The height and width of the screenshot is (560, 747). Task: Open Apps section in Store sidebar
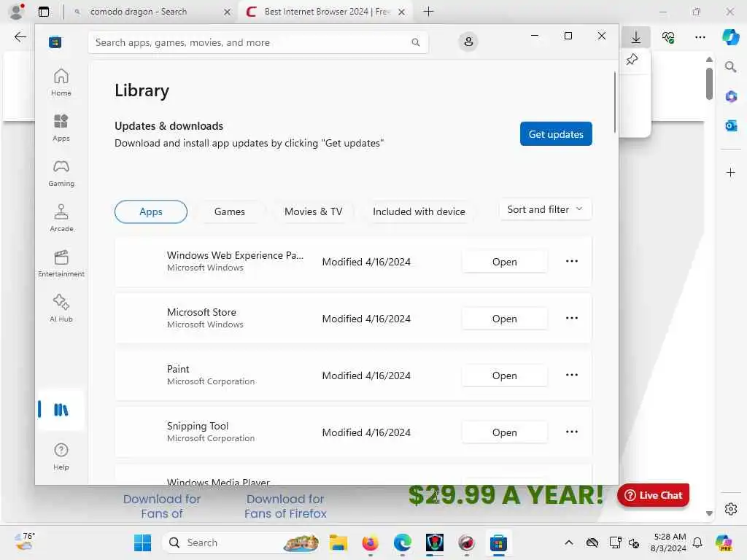click(61, 128)
